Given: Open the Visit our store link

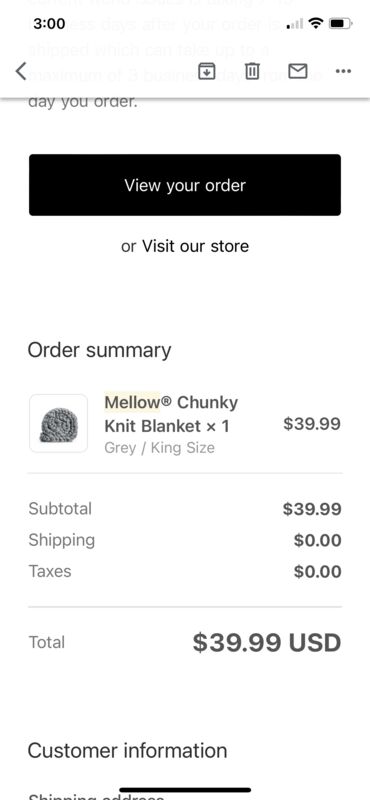Looking at the screenshot, I should (x=195, y=246).
